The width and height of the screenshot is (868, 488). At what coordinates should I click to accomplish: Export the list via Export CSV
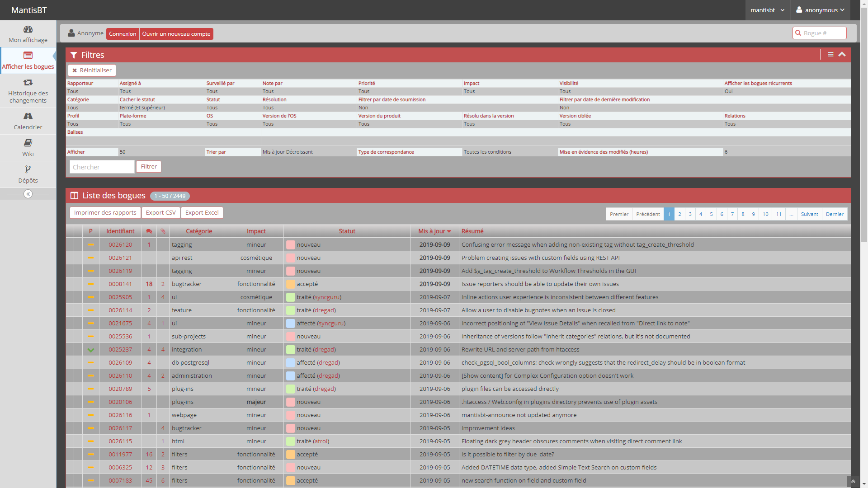161,213
